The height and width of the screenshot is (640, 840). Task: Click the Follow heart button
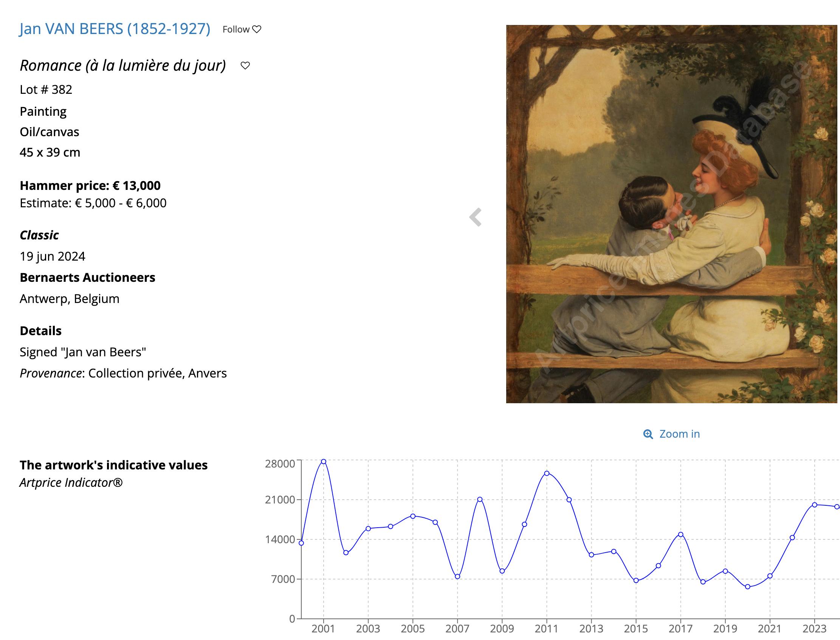tap(242, 30)
